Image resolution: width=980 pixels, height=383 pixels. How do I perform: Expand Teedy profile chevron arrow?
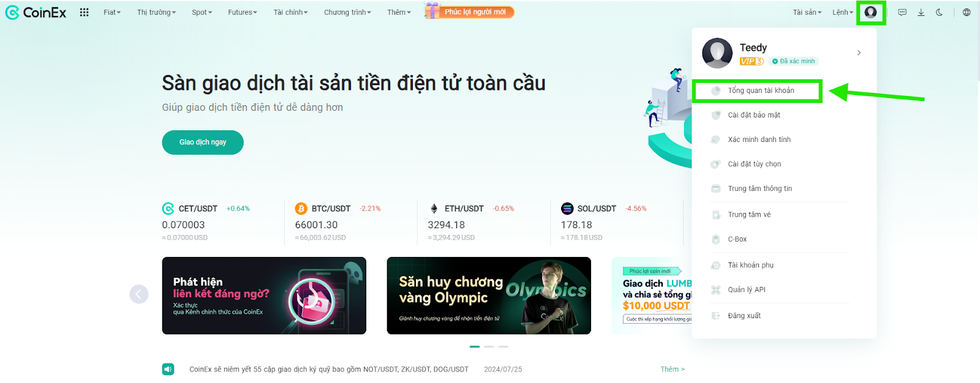click(859, 53)
